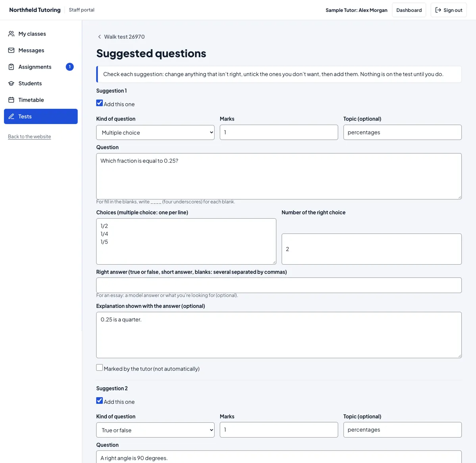Click the Messages envelope icon
Screen dimensions: 476x463
coord(11,50)
